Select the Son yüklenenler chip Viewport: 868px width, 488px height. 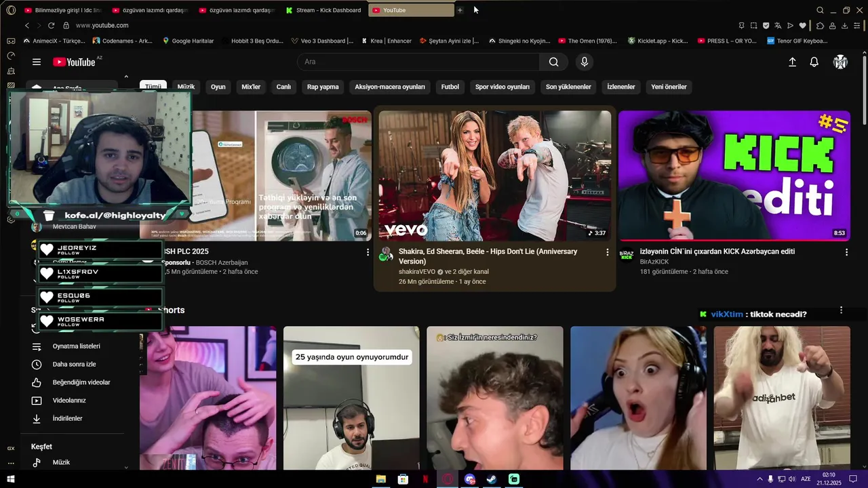point(568,87)
